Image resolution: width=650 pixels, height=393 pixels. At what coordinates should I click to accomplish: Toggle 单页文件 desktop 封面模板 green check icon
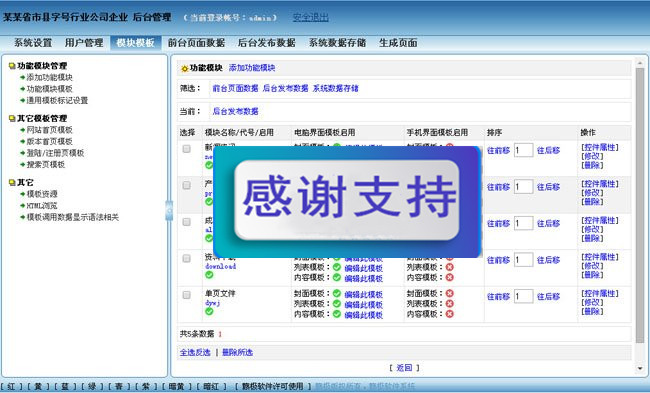coord(337,294)
